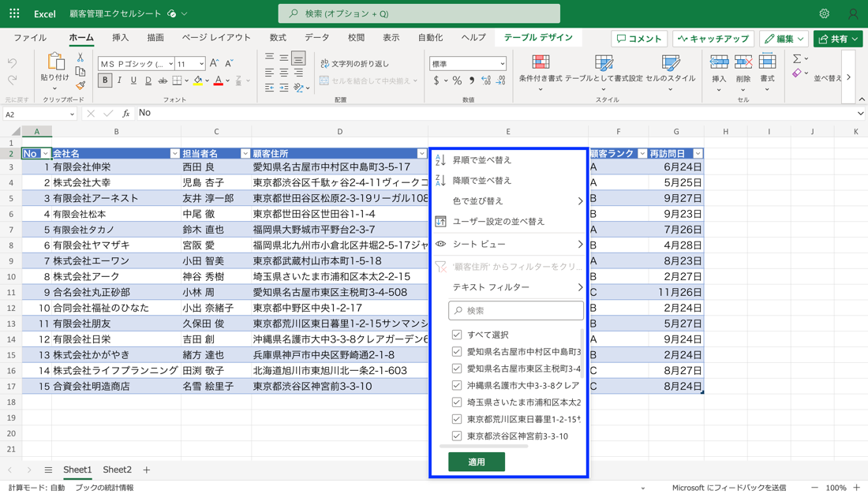Viewport: 868px width, 494px height.
Task: Click the decrease indent icon
Action: pyautogui.click(x=269, y=88)
